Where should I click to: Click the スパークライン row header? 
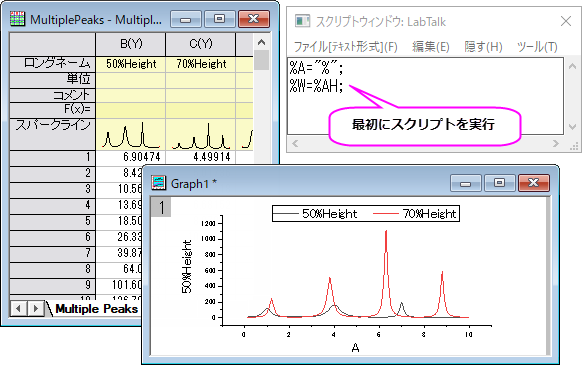52,134
